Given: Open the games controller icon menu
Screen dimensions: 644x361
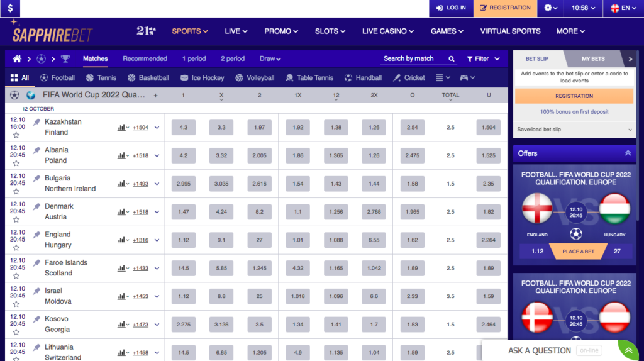Looking at the screenshot, I should click(x=467, y=77).
